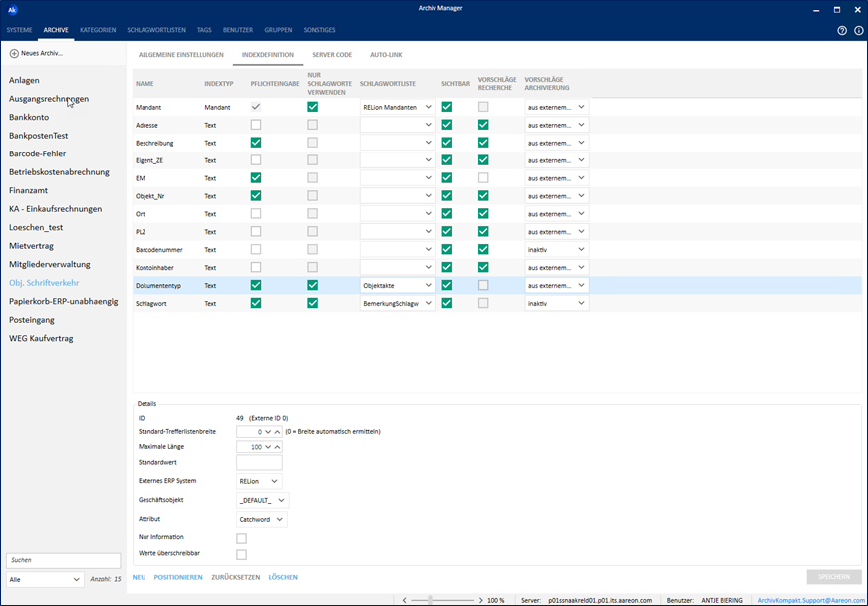
Task: Increase Maximale Länge with up arrow
Action: (x=277, y=447)
